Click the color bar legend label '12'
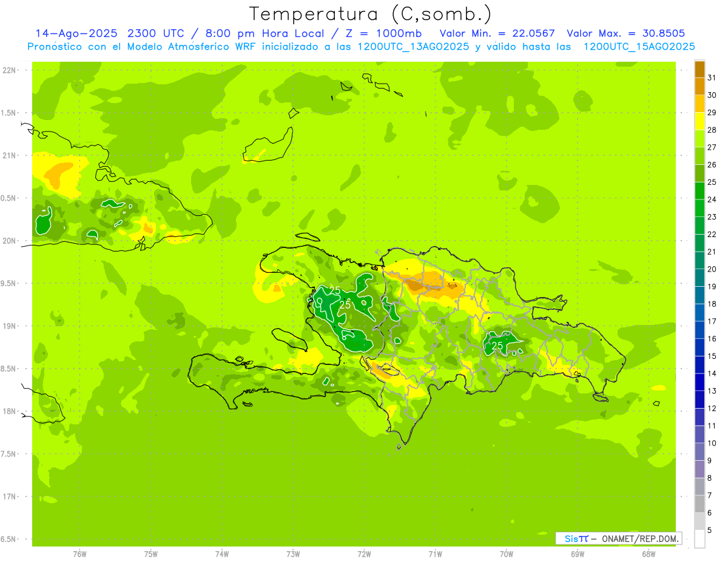 click(x=712, y=408)
